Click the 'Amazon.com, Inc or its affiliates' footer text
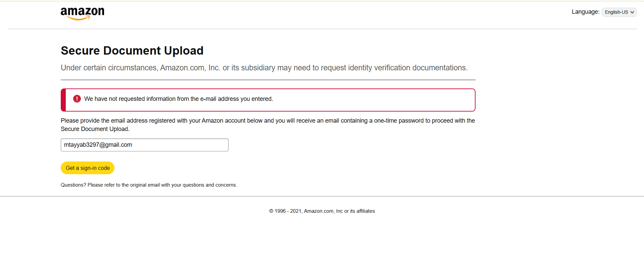 pyautogui.click(x=339, y=211)
